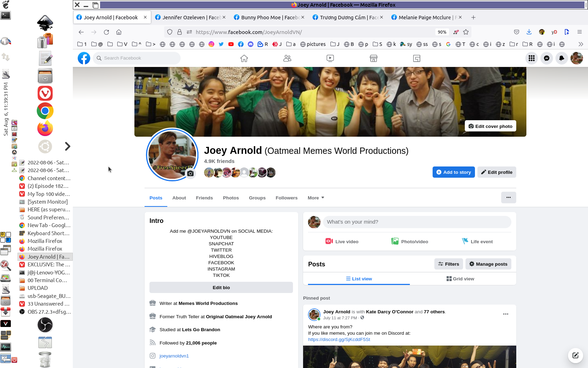Viewport: 588px width, 368px height.
Task: Open the Trash icon in dock
Action: [x=45, y=360]
